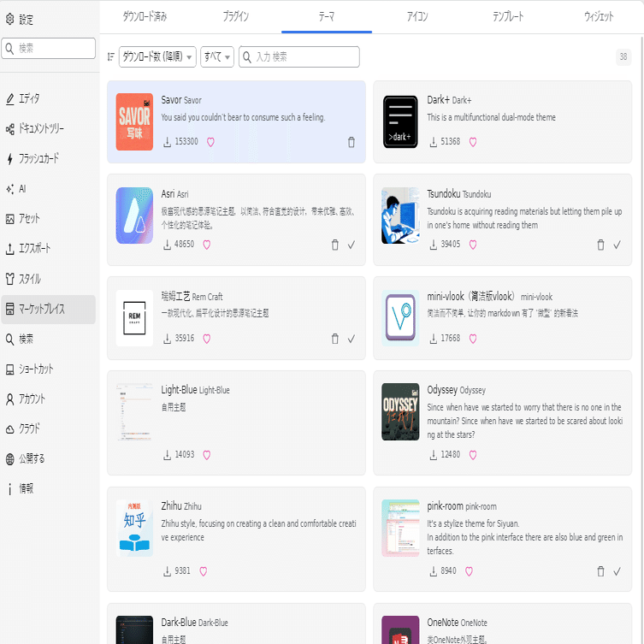The height and width of the screenshot is (644, 644).
Task: Delete the pink-room theme with trash icon
Action: coord(600,571)
